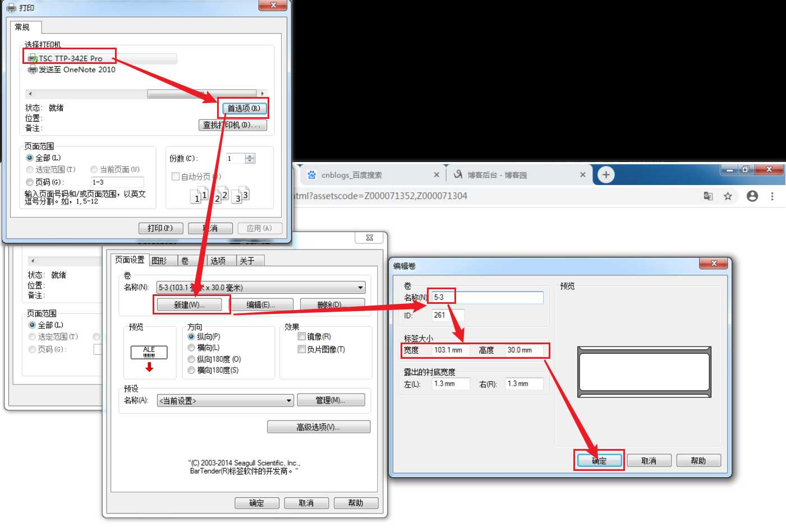The height and width of the screenshot is (532, 786).
Task: Select TSC TTP-342E Pro printer icon
Action: (33, 58)
